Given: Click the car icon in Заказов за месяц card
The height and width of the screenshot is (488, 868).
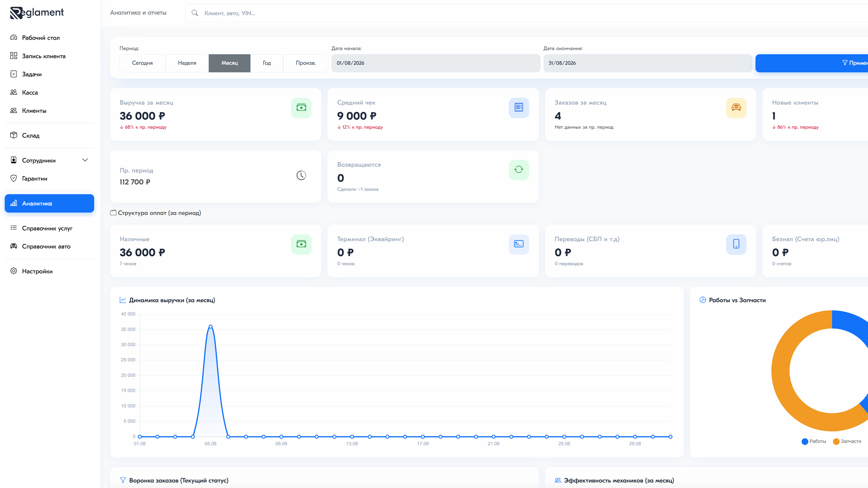Looking at the screenshot, I should point(736,107).
